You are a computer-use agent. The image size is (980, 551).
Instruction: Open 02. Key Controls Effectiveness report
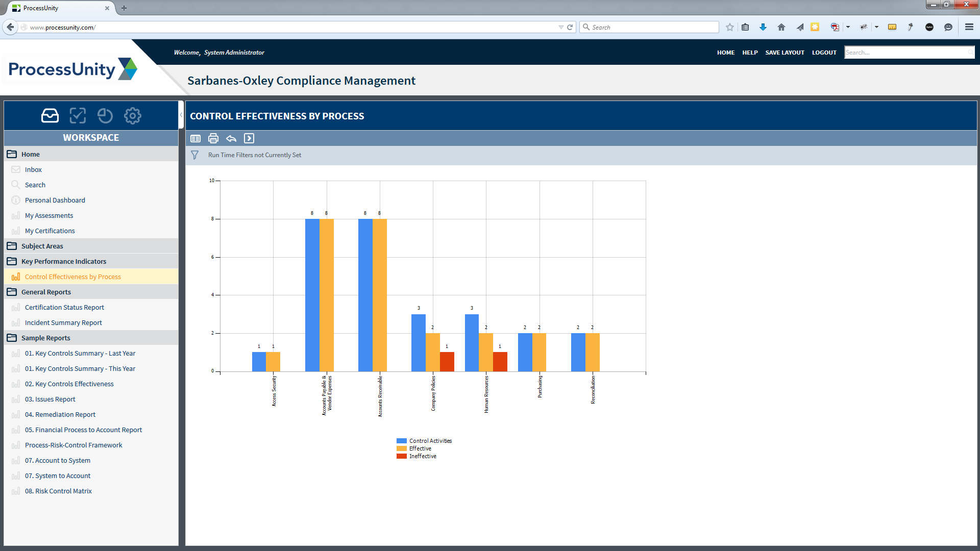(69, 384)
